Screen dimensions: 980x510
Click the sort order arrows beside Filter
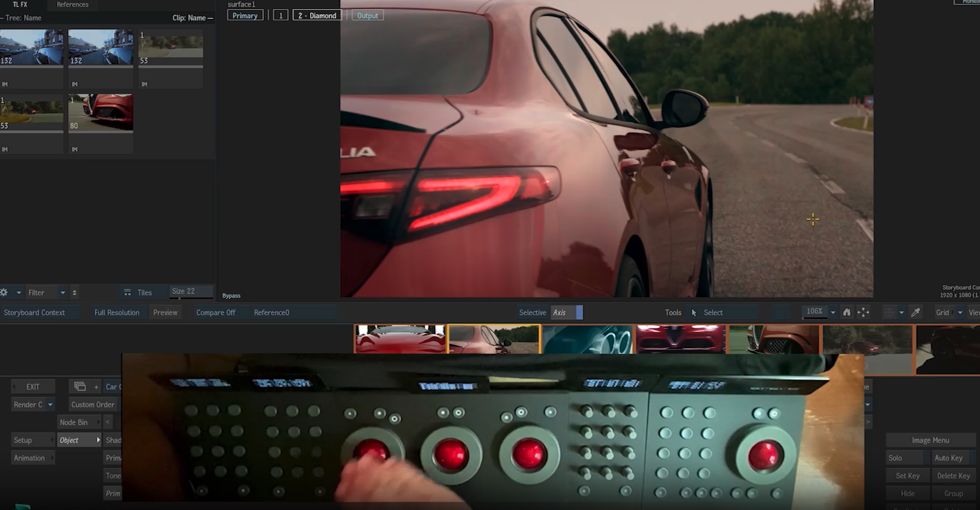(74, 292)
